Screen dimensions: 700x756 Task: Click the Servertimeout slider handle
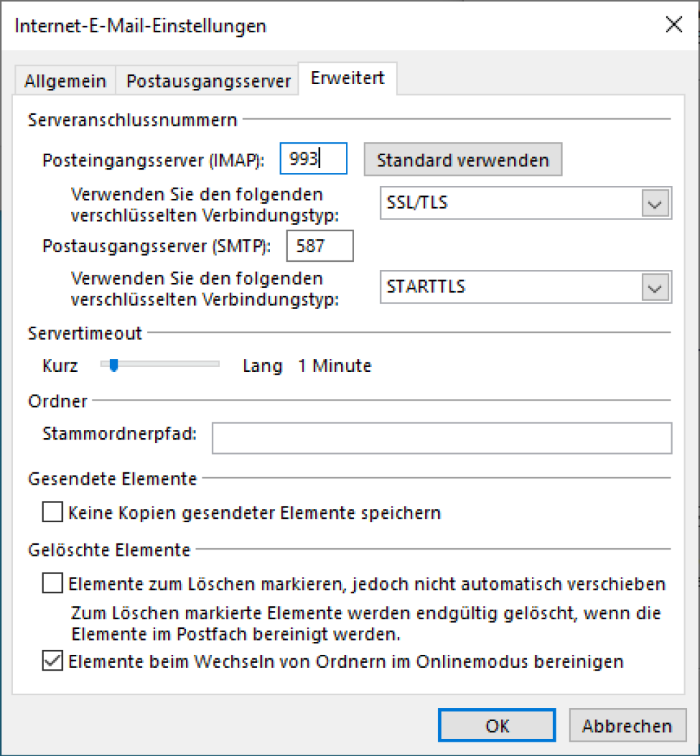[x=114, y=366]
